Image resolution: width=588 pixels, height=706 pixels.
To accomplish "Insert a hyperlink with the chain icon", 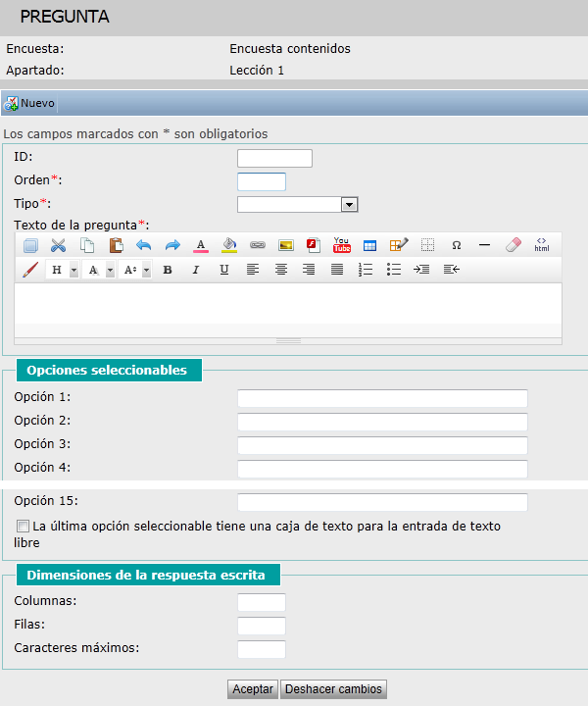I will pyautogui.click(x=258, y=245).
